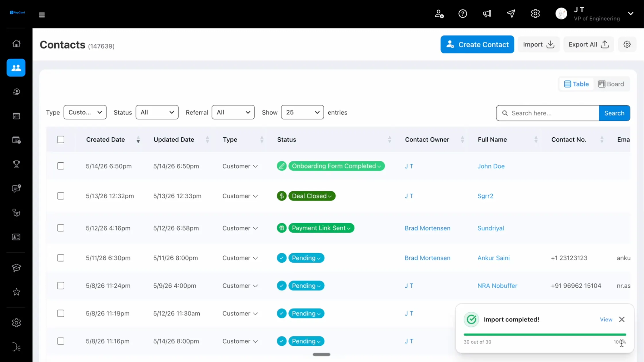Open table settings gear beside Export All

click(627, 44)
